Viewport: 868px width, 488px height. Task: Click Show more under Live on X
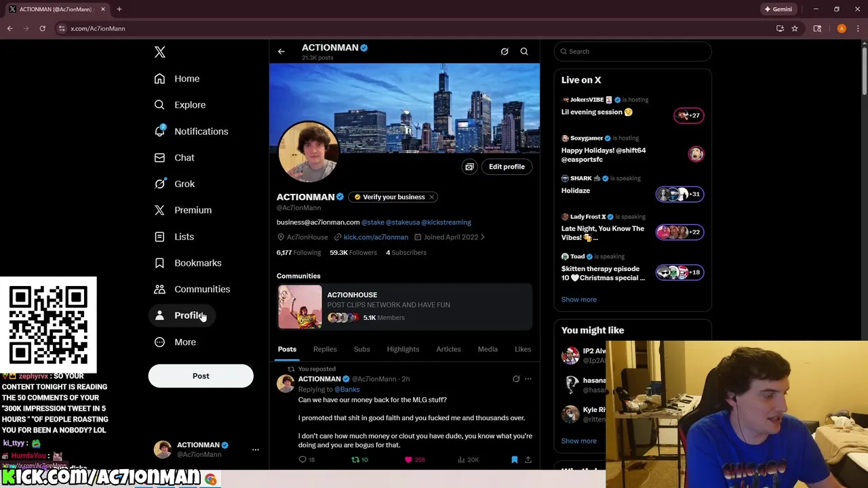pos(579,300)
